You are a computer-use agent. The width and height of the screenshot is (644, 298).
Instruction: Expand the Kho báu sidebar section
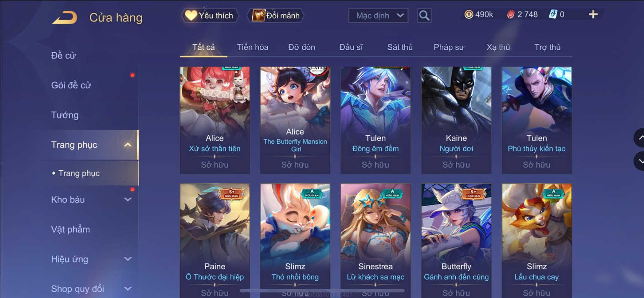[x=128, y=200]
